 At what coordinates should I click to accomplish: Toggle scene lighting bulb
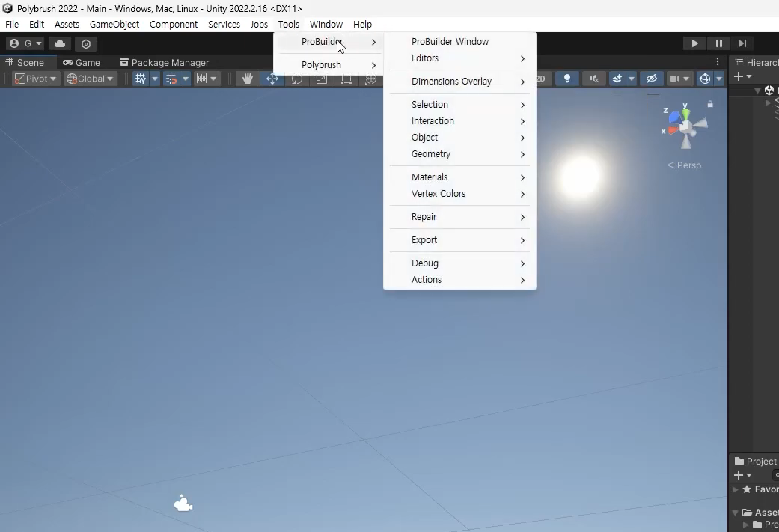tap(567, 79)
